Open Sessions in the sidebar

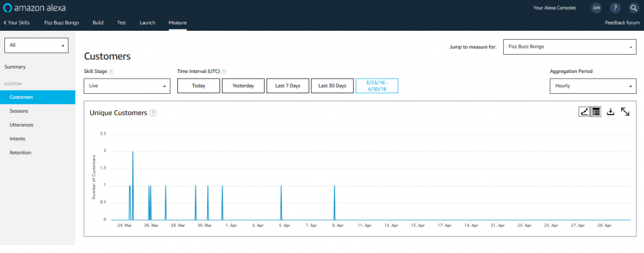tap(19, 111)
